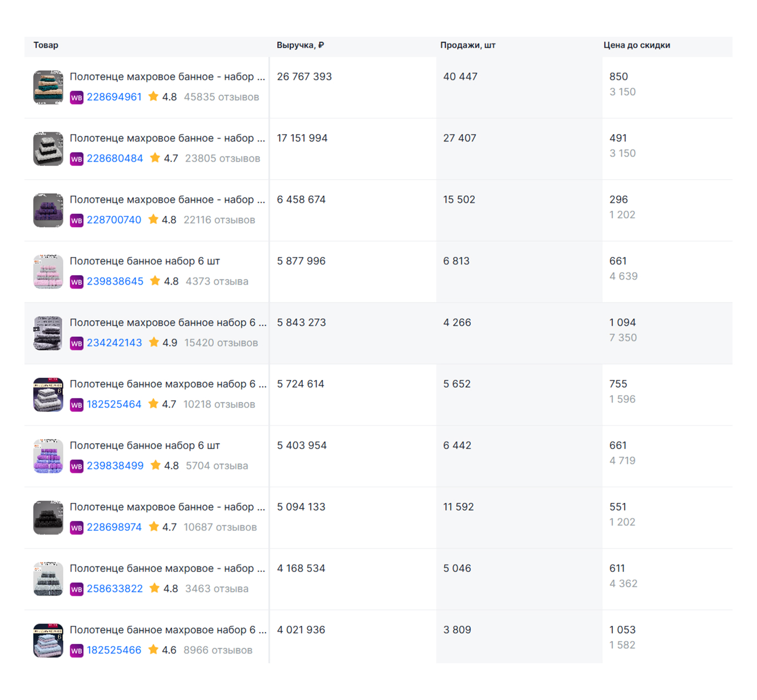The width and height of the screenshot is (757, 700).
Task: Open purple towel thumbnail for 228700740
Action: 48,211
